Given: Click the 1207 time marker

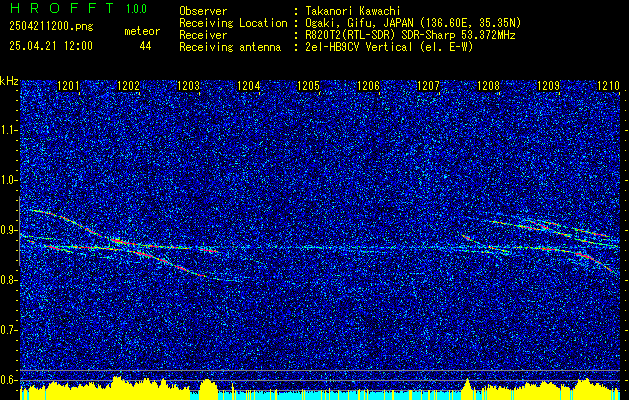Looking at the screenshot, I should pos(428,86).
